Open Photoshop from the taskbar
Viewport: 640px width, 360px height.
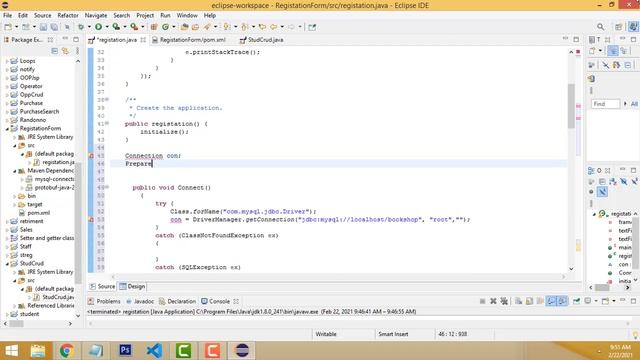pyautogui.click(x=125, y=351)
